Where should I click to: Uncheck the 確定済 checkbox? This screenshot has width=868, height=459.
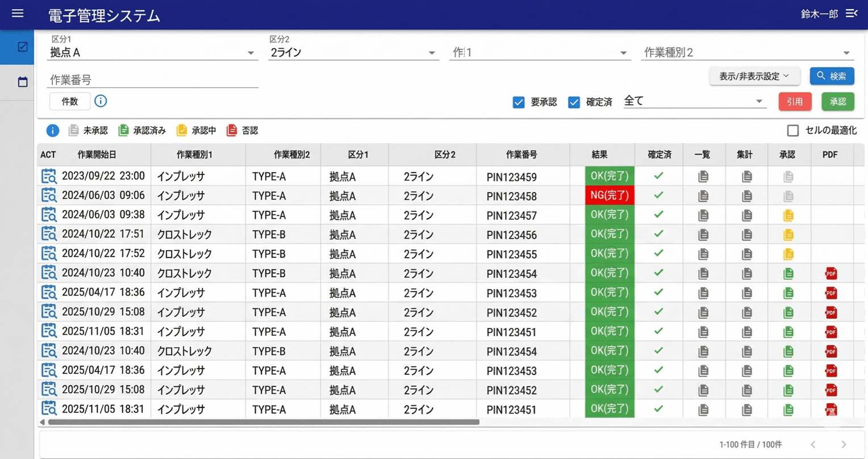coord(574,102)
